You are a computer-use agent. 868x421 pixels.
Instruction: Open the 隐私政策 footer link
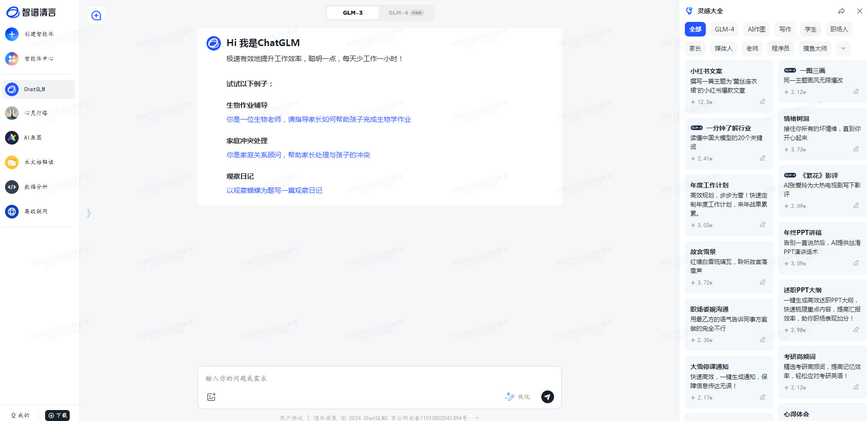325,418
